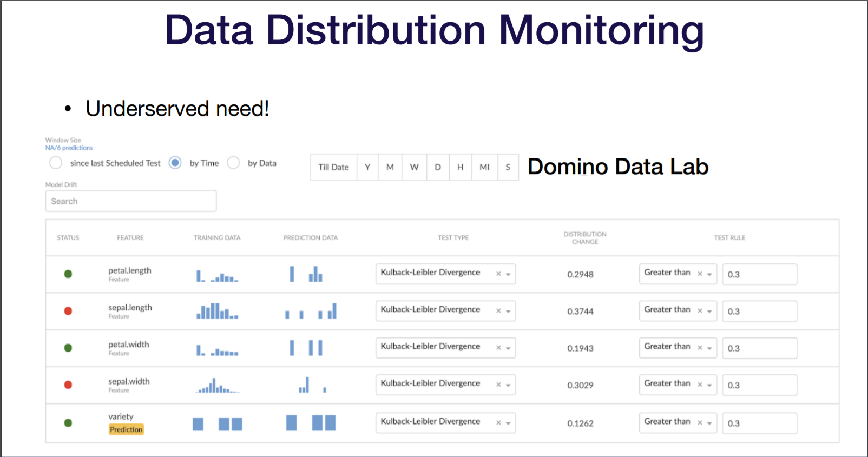Image resolution: width=868 pixels, height=457 pixels.
Task: Select the by Time radio button
Action: (x=175, y=163)
